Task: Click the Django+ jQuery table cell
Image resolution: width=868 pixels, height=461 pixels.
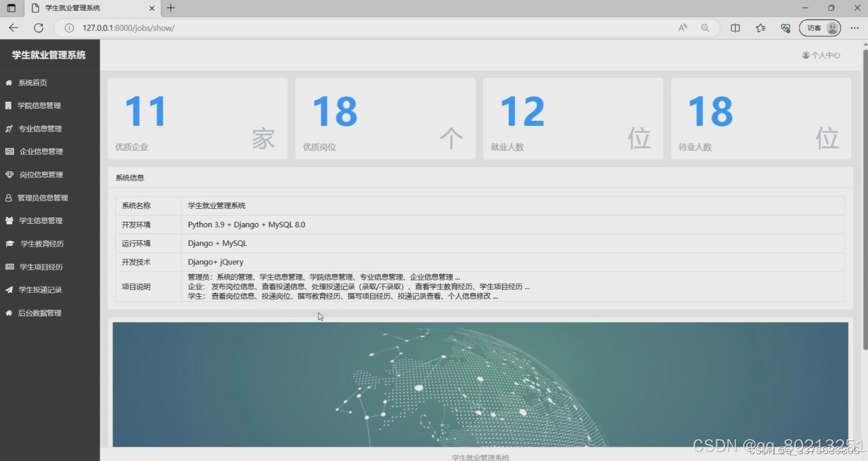Action: (x=513, y=262)
